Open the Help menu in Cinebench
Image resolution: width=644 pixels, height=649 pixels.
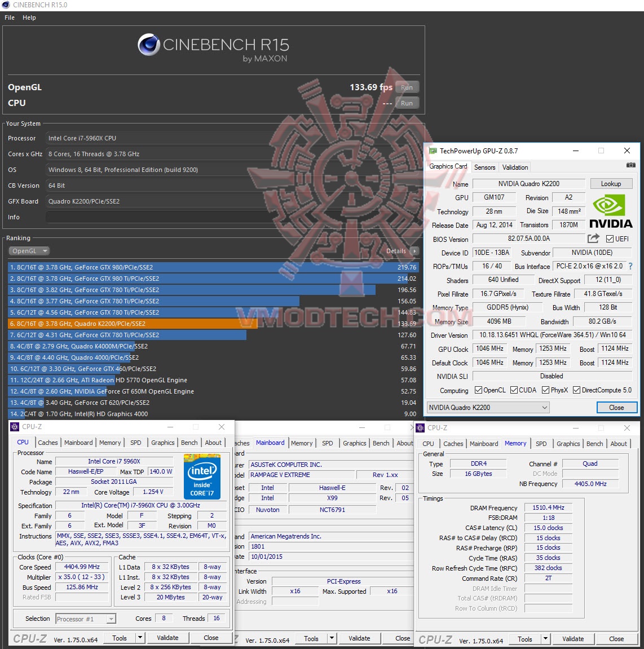point(29,17)
